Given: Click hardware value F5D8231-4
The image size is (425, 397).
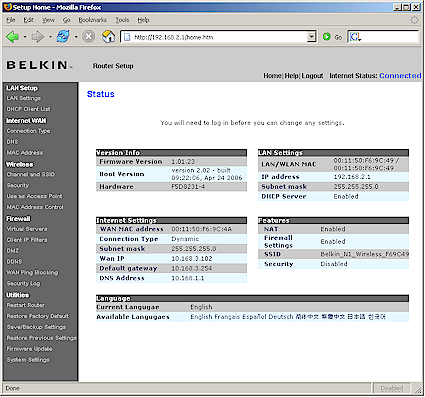Looking at the screenshot, I should (188, 187).
